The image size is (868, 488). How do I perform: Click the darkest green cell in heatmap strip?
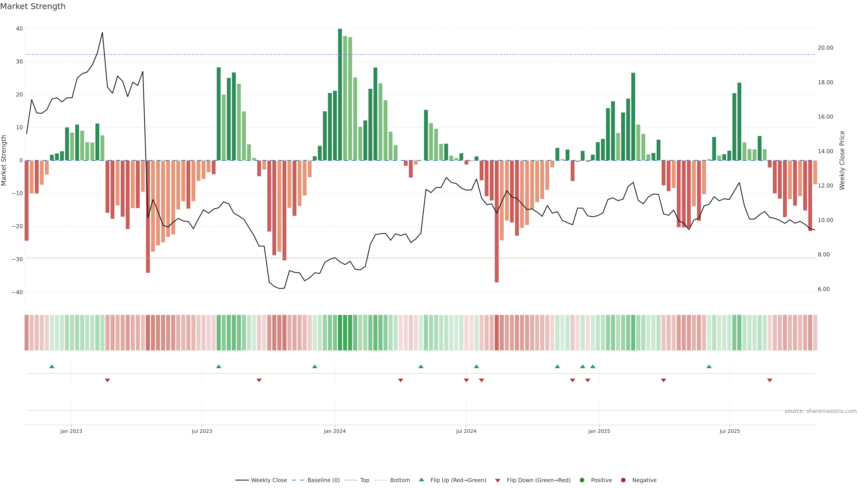tap(340, 333)
